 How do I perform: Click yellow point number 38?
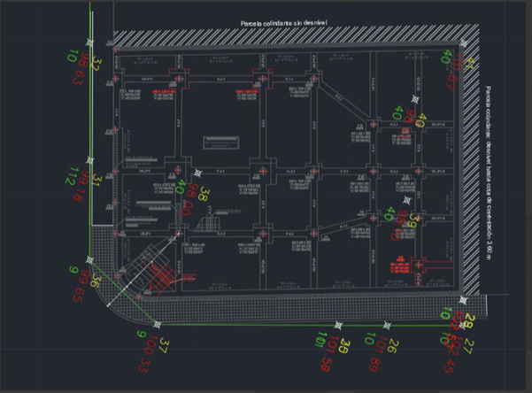[x=204, y=194]
